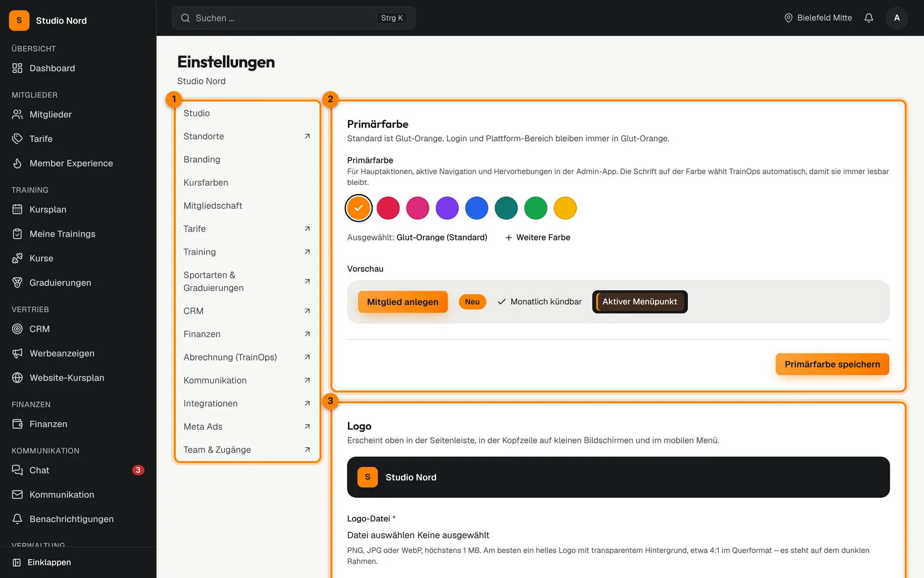Viewport: 924px width, 578px height.
Task: Open Training in the settings list
Action: (247, 252)
